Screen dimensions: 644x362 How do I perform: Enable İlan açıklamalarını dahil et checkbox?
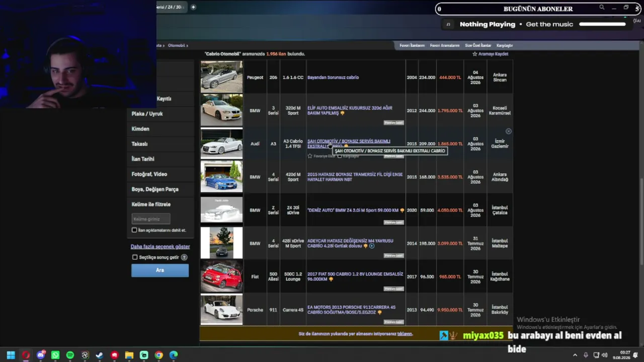tap(134, 230)
